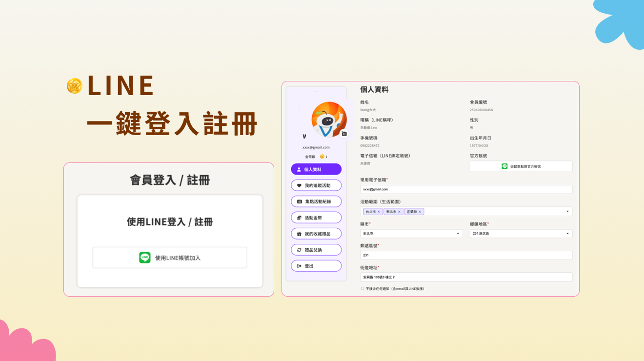644x361 pixels.
Task: Click the 一鍵登入註冊 banner headline
Action: tap(172, 124)
